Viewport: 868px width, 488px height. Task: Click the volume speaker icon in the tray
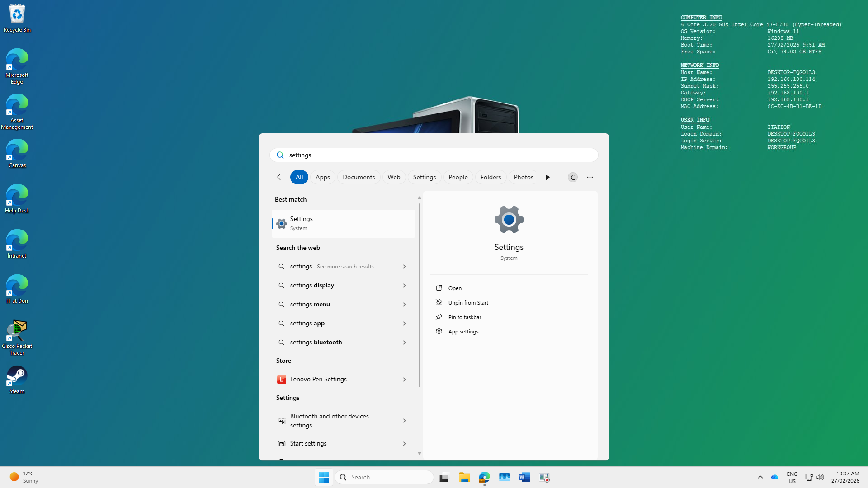point(820,477)
